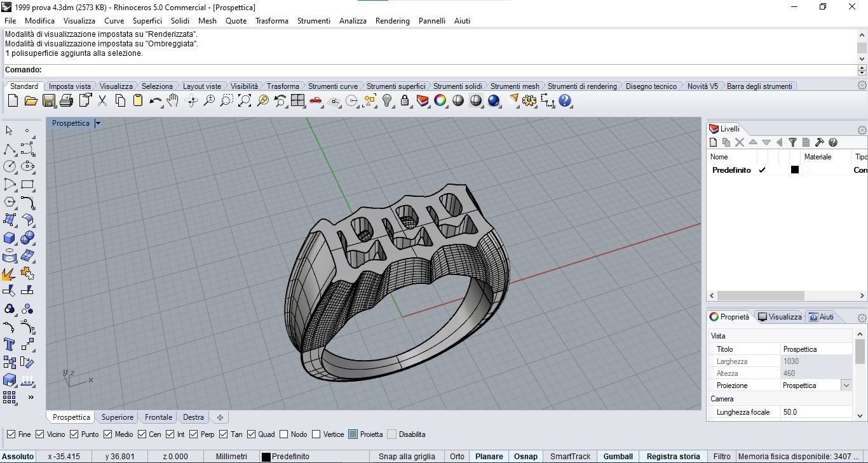
Task: Open the Proprietà panel gear options
Action: click(862, 318)
